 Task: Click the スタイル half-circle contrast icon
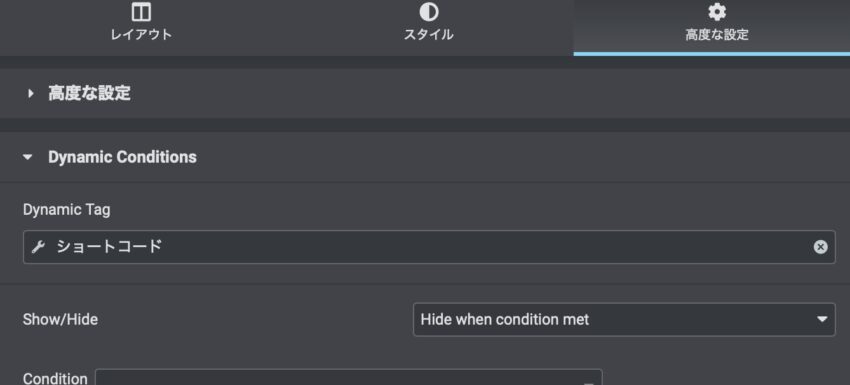[428, 12]
